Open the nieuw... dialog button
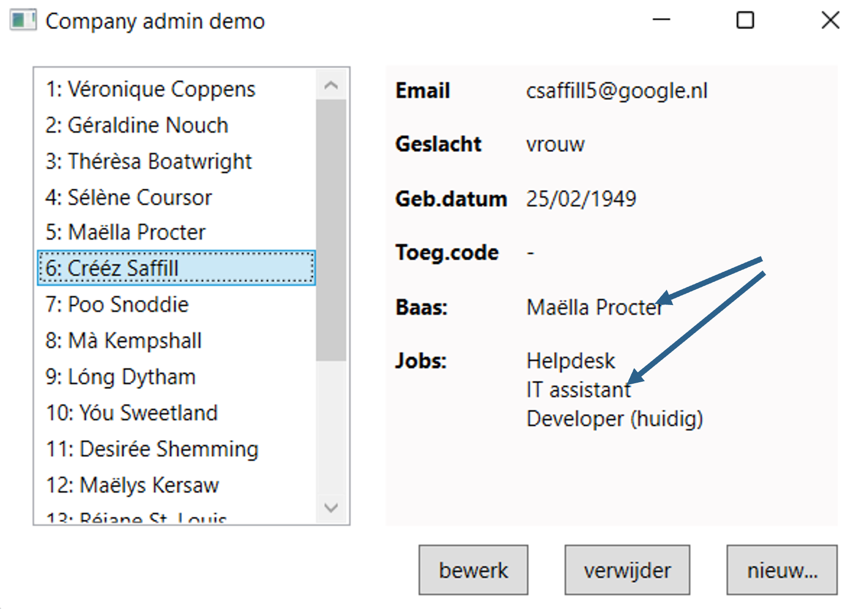This screenshot has width=868, height=609. coord(781,570)
